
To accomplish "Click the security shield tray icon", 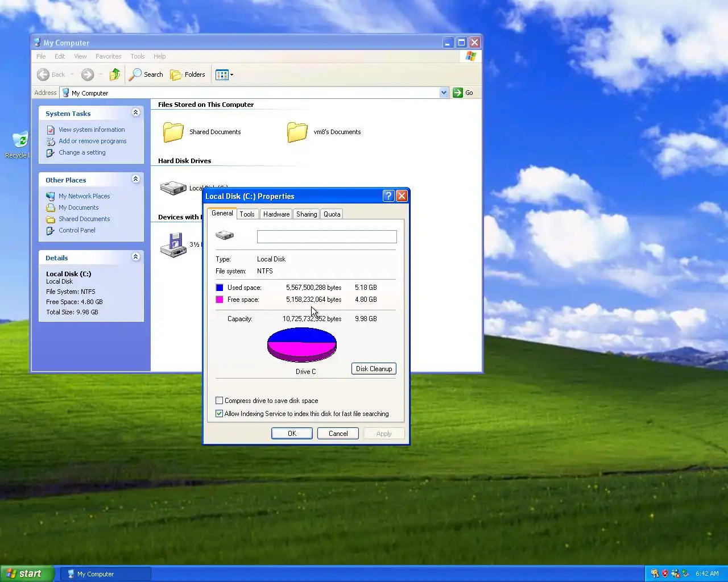I will point(665,573).
